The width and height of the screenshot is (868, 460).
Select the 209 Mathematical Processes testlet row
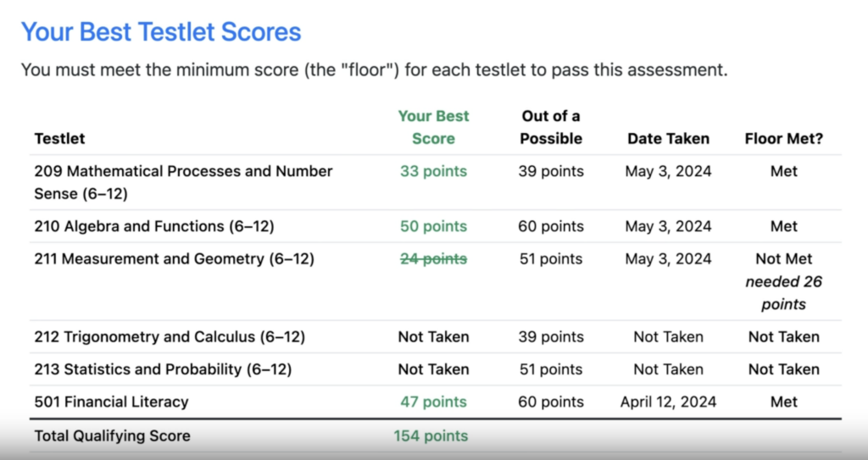pos(183,181)
